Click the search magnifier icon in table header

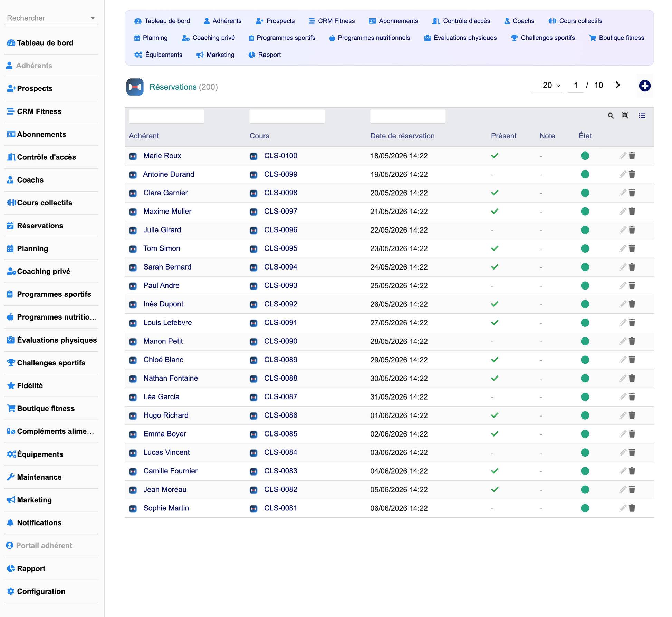611,116
